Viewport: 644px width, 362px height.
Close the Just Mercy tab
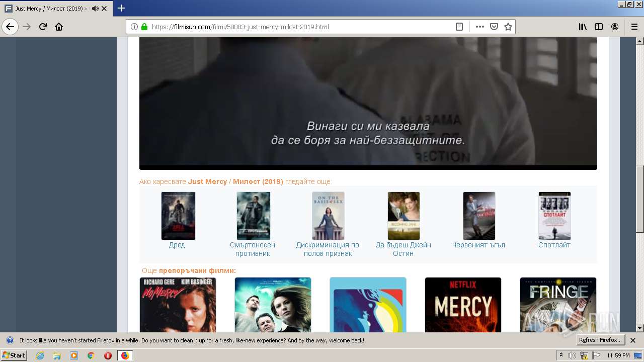click(x=104, y=9)
